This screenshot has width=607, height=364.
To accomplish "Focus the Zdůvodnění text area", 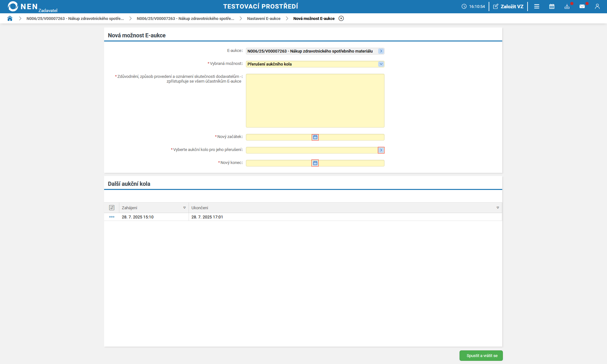I will (x=315, y=101).
